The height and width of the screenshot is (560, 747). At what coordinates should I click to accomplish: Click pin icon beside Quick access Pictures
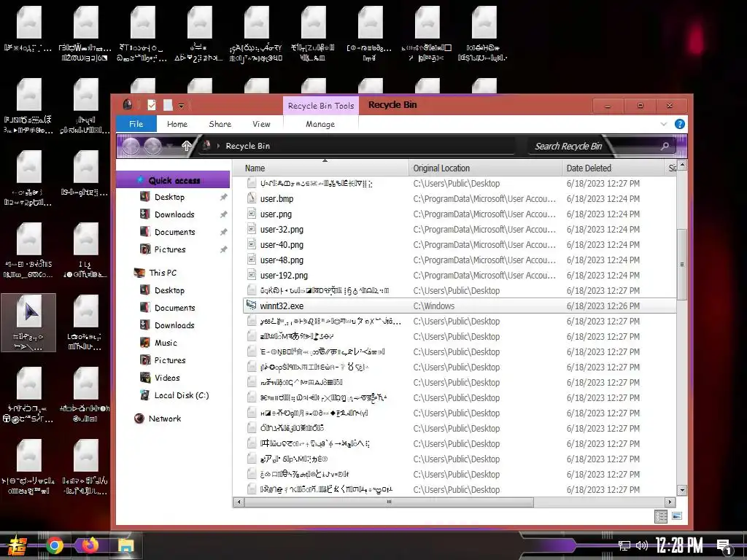coord(223,249)
